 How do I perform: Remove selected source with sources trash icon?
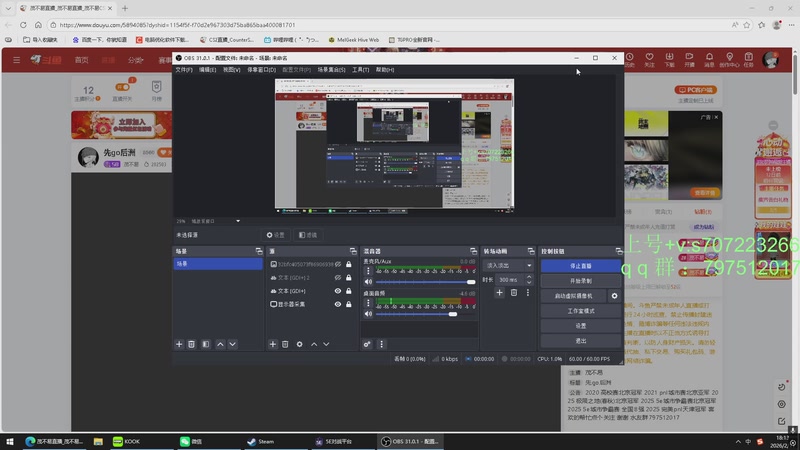[285, 344]
